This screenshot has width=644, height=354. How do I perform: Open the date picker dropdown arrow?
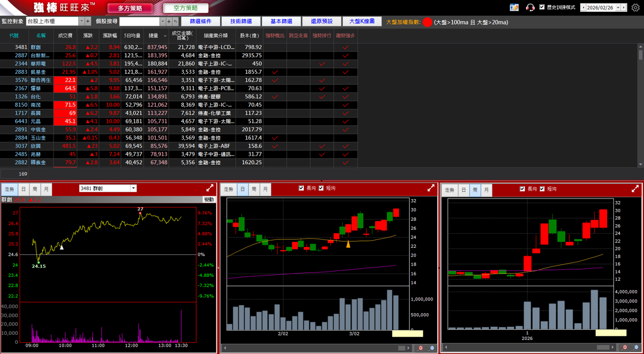coord(618,7)
